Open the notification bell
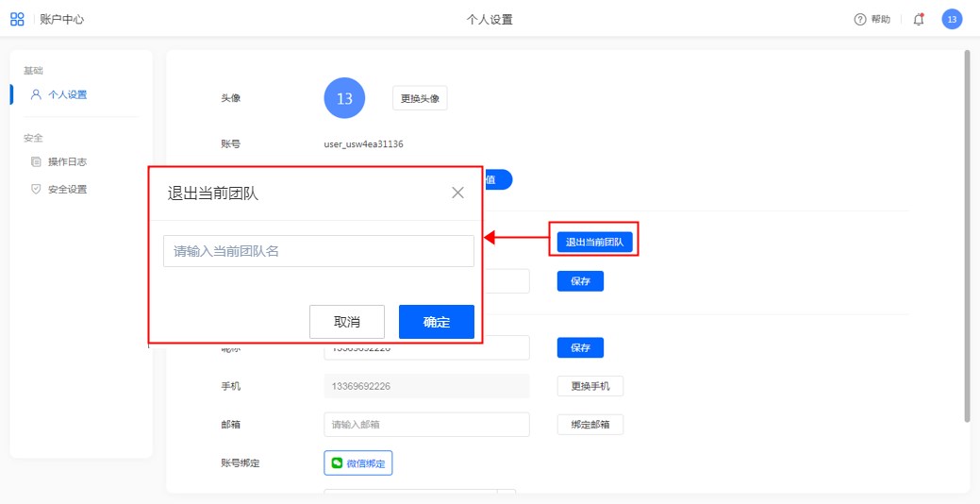The width and height of the screenshot is (980, 504). tap(919, 19)
